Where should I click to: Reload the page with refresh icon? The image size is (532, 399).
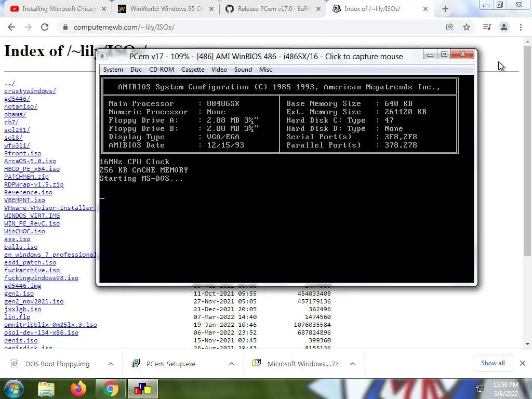pyautogui.click(x=45, y=27)
